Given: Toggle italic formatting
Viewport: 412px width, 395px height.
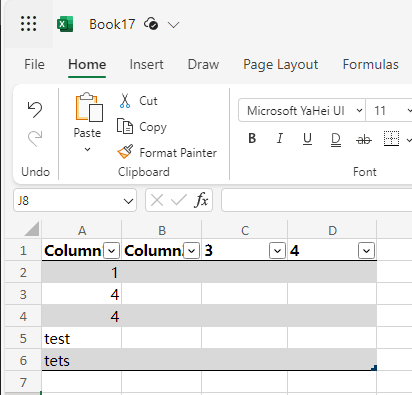Looking at the screenshot, I should point(280,138).
